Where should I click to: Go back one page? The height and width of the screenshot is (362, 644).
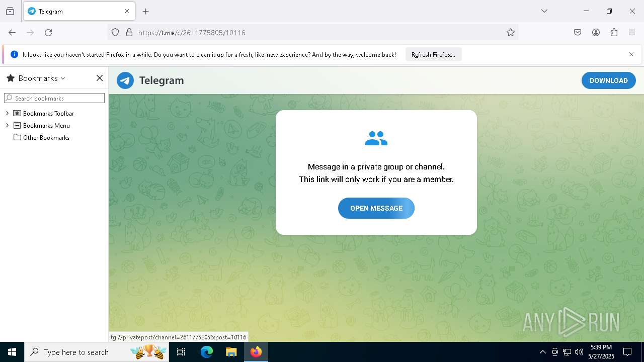point(12,33)
